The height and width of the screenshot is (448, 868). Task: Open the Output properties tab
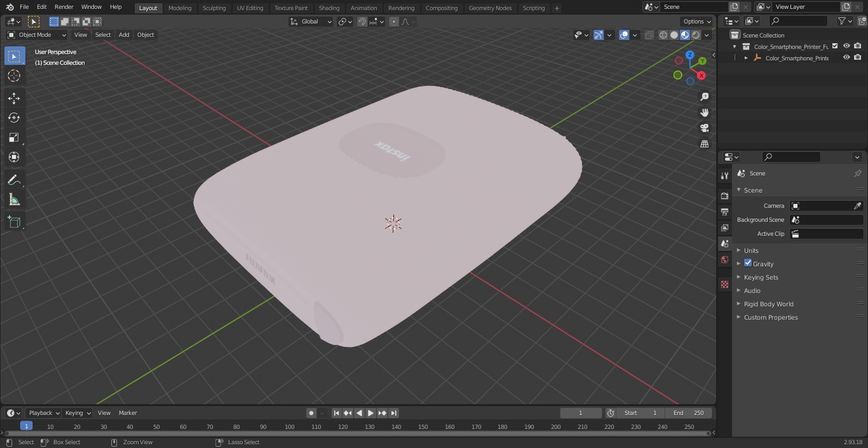724,212
